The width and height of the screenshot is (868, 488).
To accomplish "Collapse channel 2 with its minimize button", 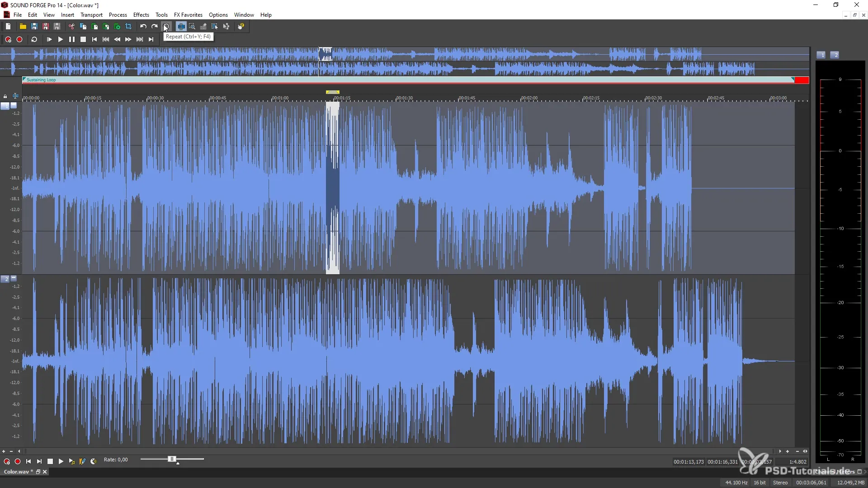I will tap(14, 278).
